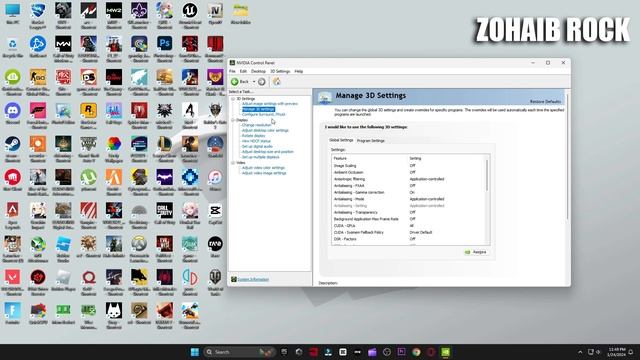Open the Help menu in NVIDIA Control Panel
The height and width of the screenshot is (360, 640).
299,71
